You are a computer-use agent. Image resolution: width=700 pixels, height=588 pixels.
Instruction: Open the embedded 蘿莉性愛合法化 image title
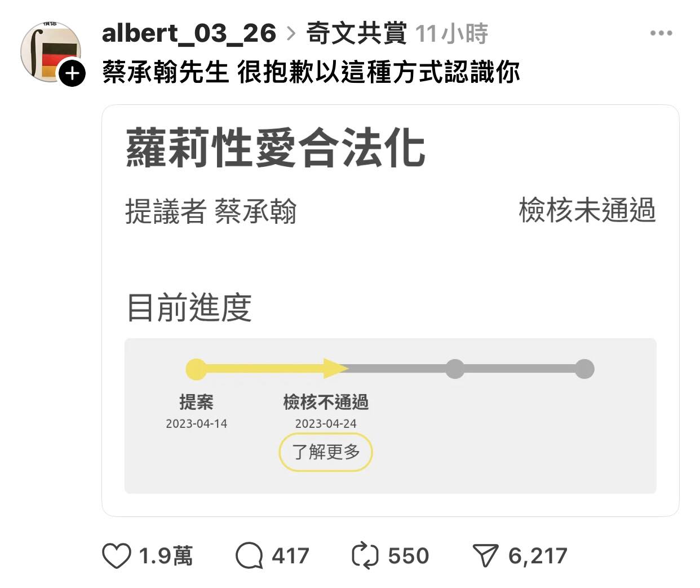(x=275, y=148)
